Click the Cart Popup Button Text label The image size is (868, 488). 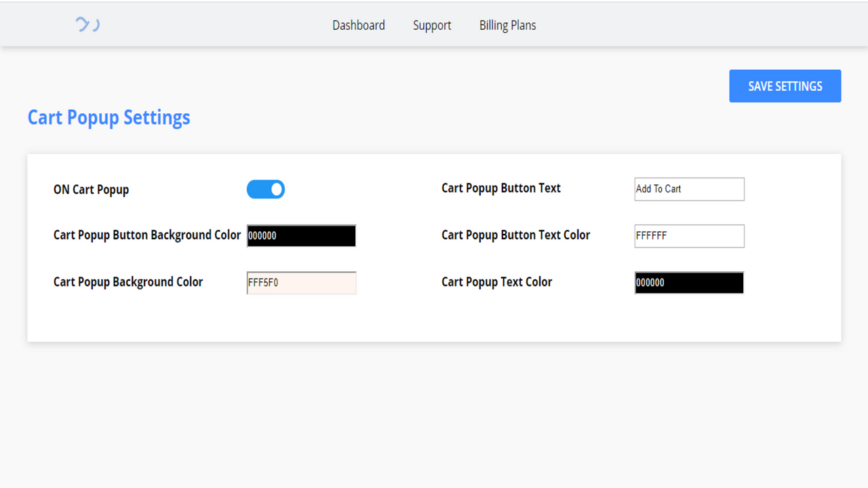click(501, 188)
